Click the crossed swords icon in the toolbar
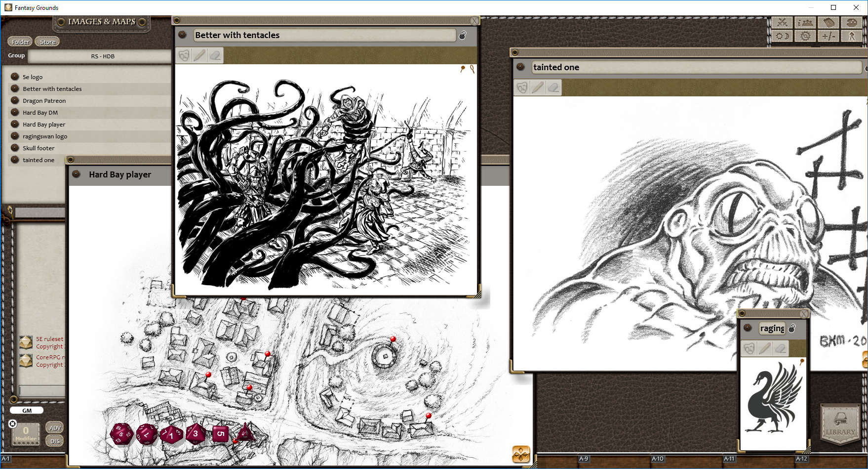This screenshot has width=868, height=469. (782, 23)
